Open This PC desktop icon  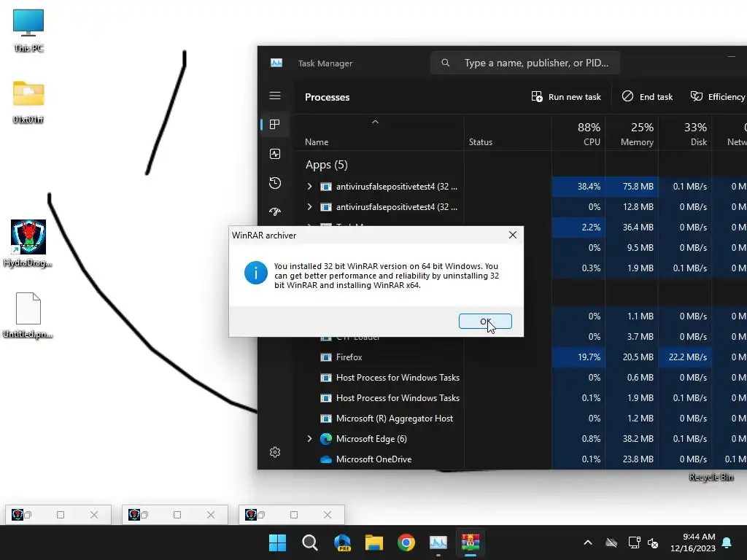pos(28,31)
